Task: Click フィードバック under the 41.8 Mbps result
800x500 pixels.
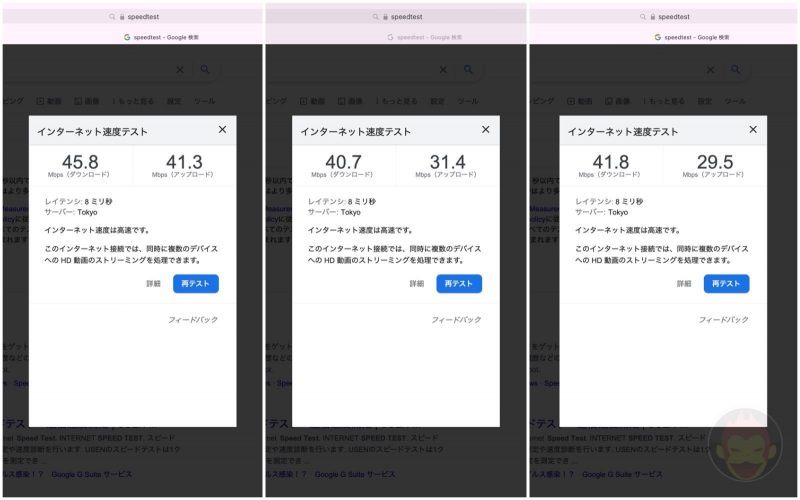Action: click(724, 319)
